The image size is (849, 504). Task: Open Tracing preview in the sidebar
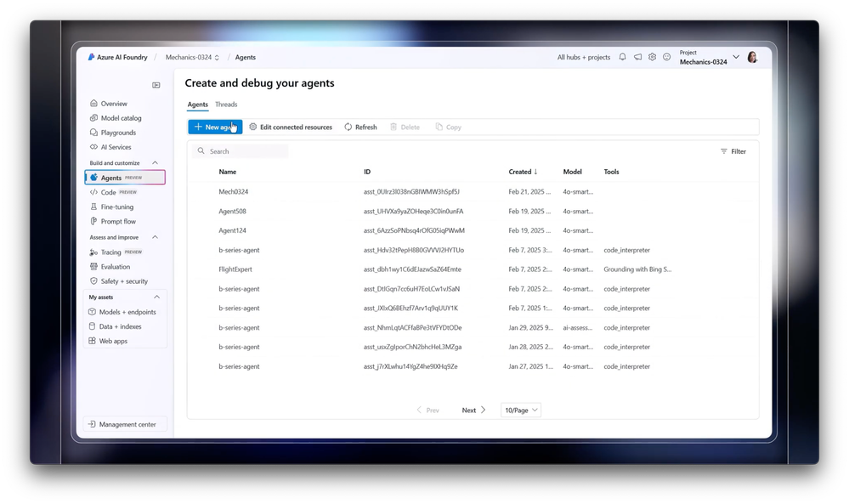116,252
